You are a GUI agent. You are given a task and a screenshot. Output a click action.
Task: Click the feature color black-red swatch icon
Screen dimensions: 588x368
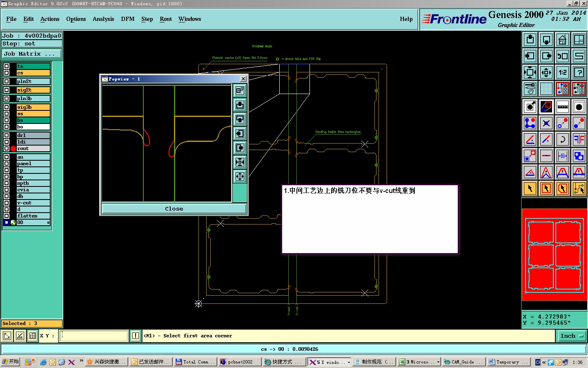pyautogui.click(x=546, y=107)
